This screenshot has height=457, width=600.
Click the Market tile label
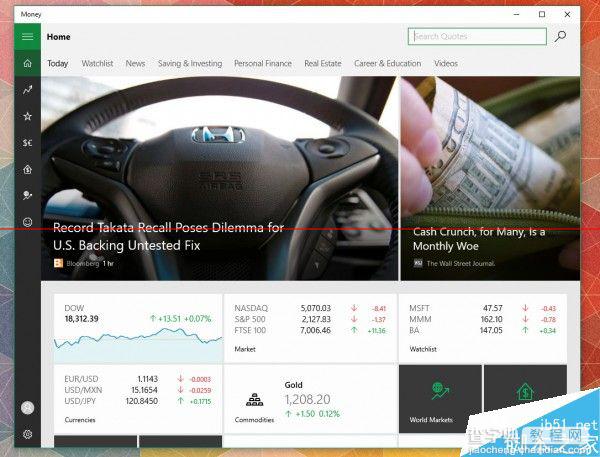coord(245,349)
